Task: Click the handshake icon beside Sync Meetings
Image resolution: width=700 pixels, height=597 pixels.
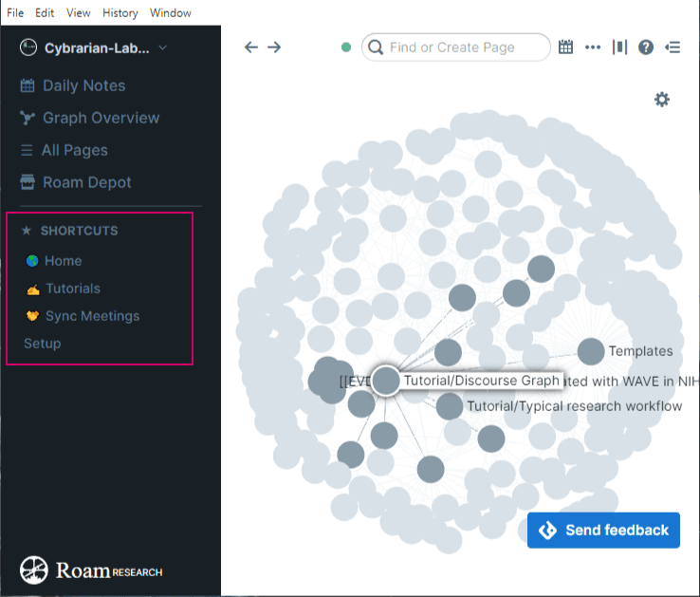Action: pyautogui.click(x=32, y=316)
